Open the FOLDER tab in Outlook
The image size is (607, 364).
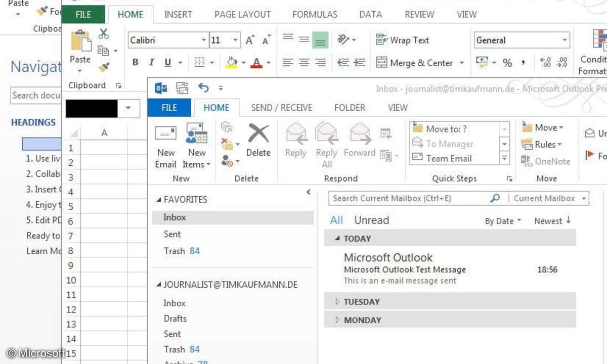pos(350,108)
